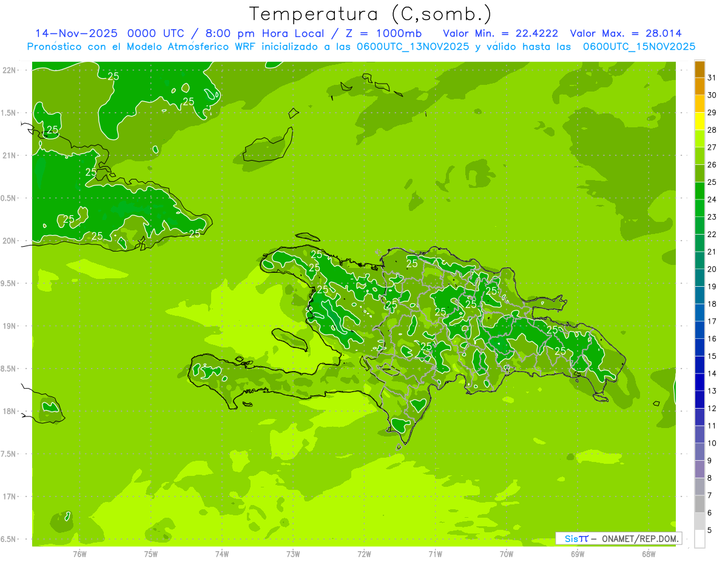Click the 22N latitude axis label
728x562 pixels.
(x=8, y=70)
